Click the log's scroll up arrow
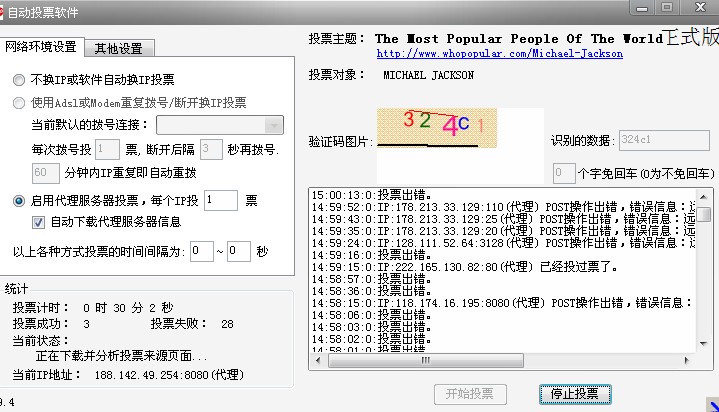 pyautogui.click(x=704, y=196)
